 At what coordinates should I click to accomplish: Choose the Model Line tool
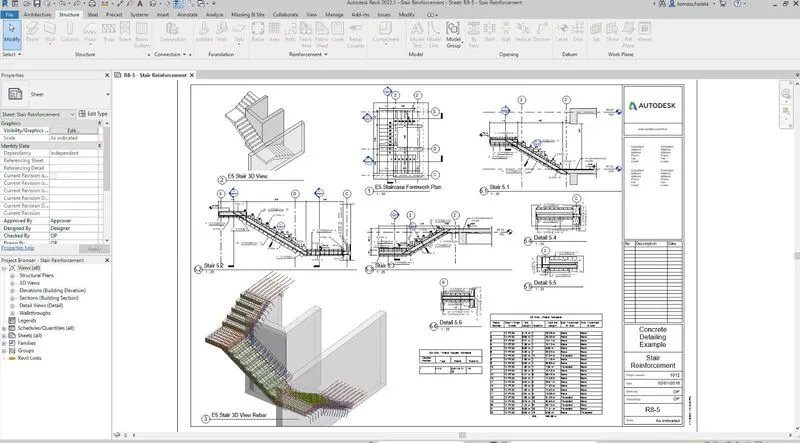[x=434, y=34]
